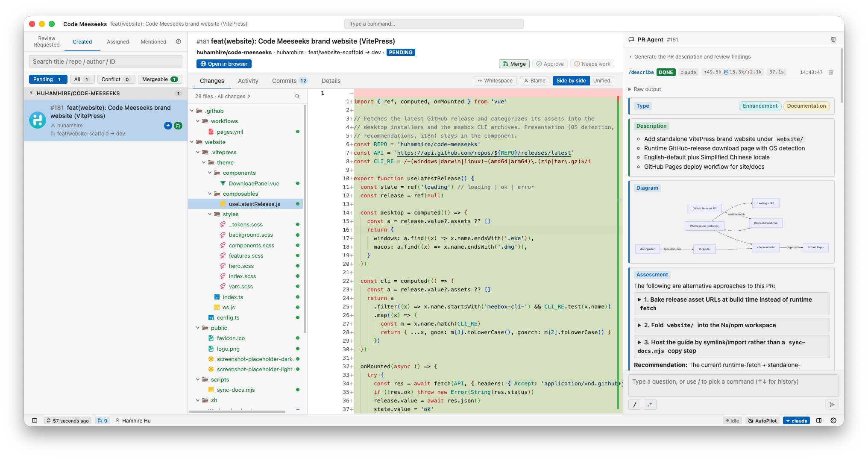The height and width of the screenshot is (458, 868).
Task: Focus the 'Type a command...' box
Action: pyautogui.click(x=434, y=24)
